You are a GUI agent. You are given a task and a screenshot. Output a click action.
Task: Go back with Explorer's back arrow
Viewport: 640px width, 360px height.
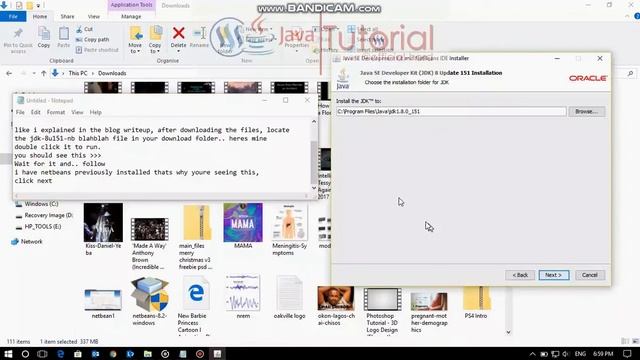tap(9, 73)
